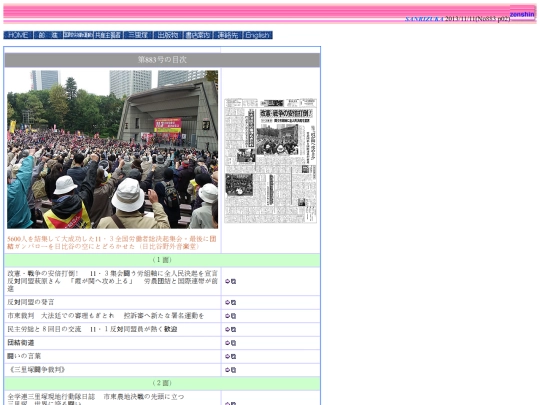Viewport: 540px width, 405px height.
Task: Select the 第883号の目次 heading
Action: pos(162,60)
